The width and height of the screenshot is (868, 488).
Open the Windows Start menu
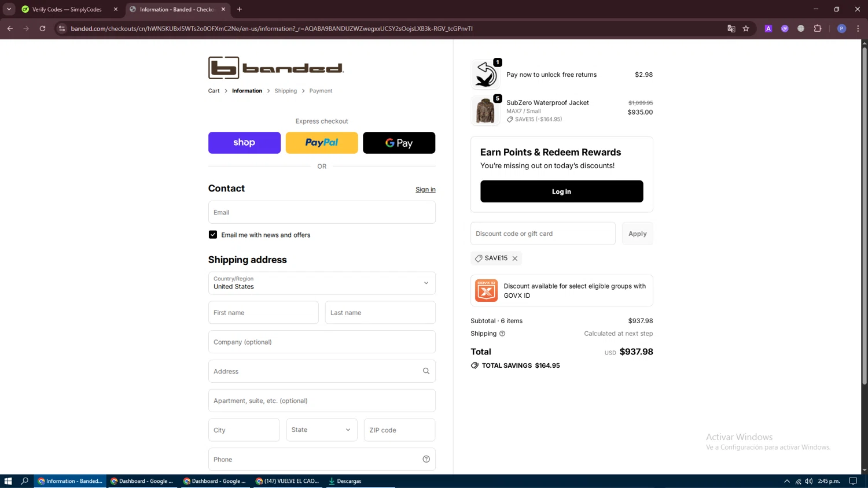click(x=8, y=481)
